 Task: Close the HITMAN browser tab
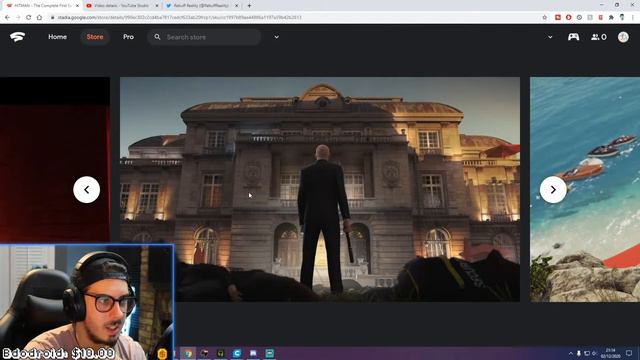pyautogui.click(x=77, y=6)
